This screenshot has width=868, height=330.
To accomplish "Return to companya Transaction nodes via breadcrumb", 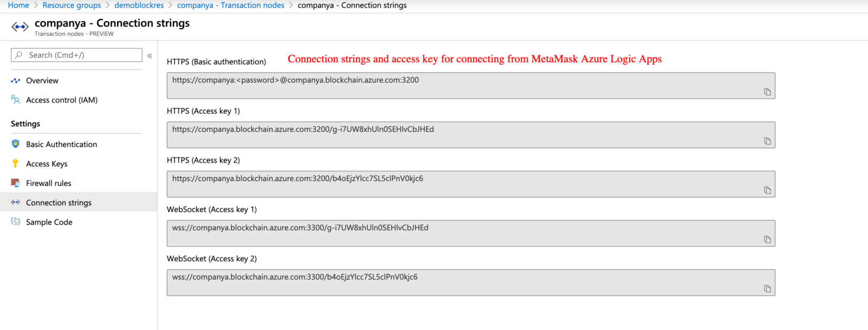I will tap(231, 5).
